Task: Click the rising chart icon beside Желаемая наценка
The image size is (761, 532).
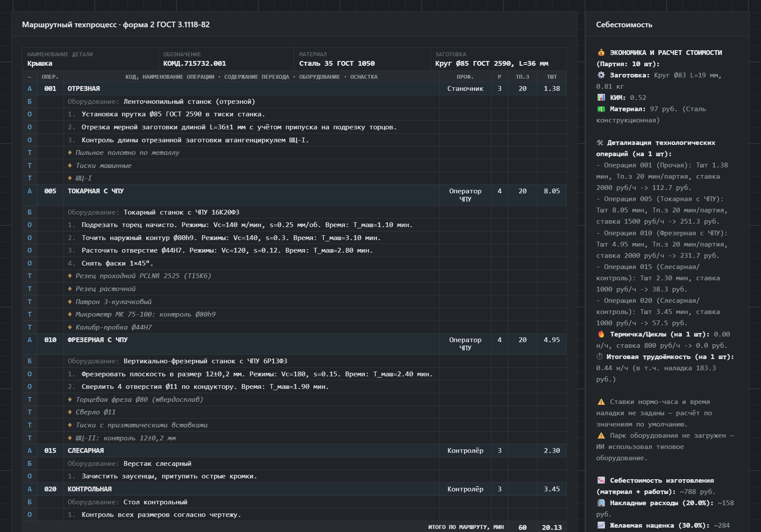Action: pyautogui.click(x=601, y=526)
